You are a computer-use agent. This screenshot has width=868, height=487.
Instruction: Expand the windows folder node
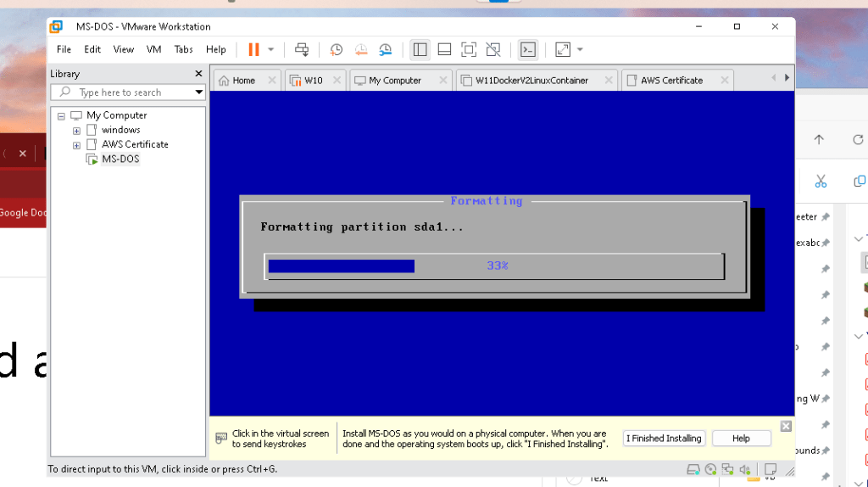[x=76, y=131]
